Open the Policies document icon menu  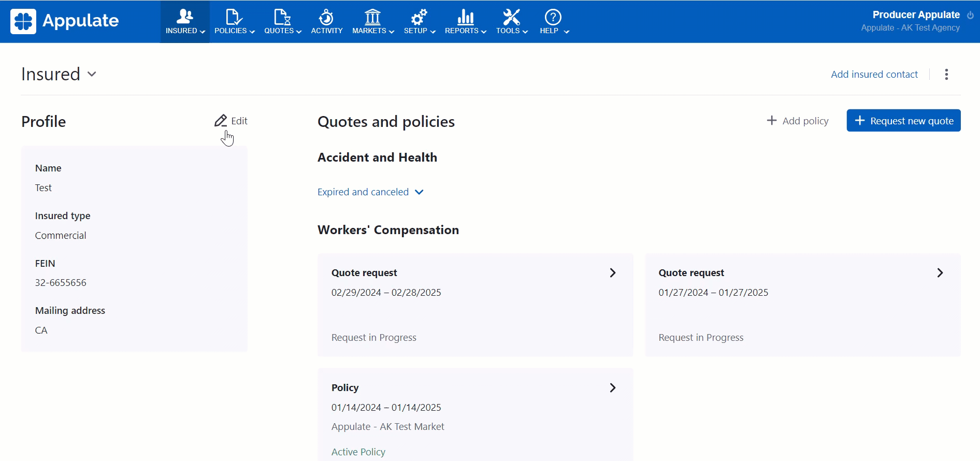234,17
